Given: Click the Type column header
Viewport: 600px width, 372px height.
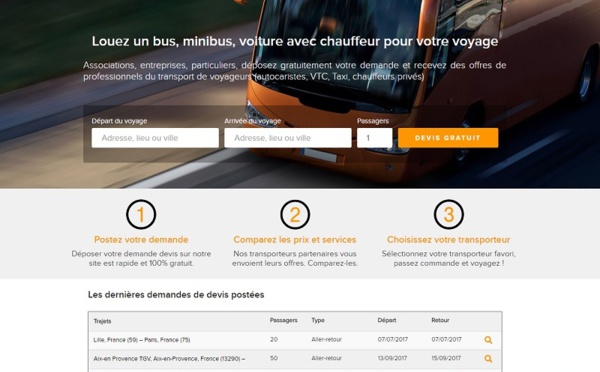Looking at the screenshot, I should point(318,320).
